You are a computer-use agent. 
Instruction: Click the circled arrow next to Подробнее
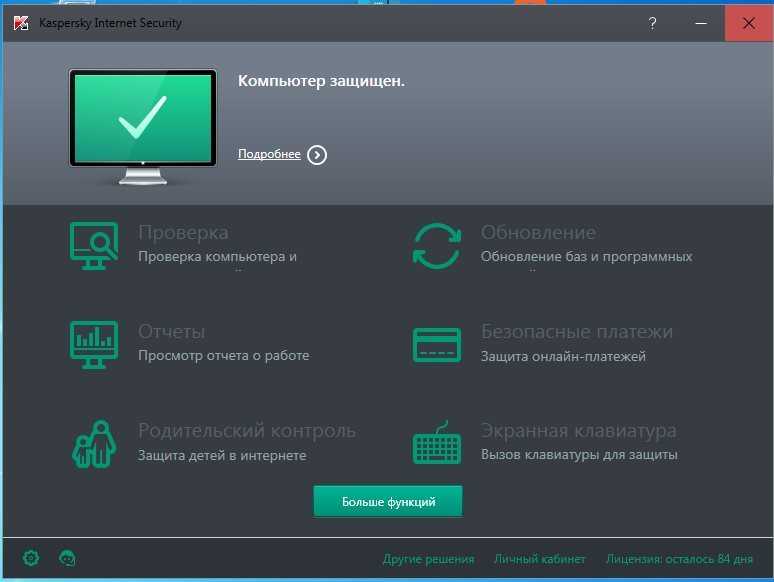pyautogui.click(x=317, y=155)
